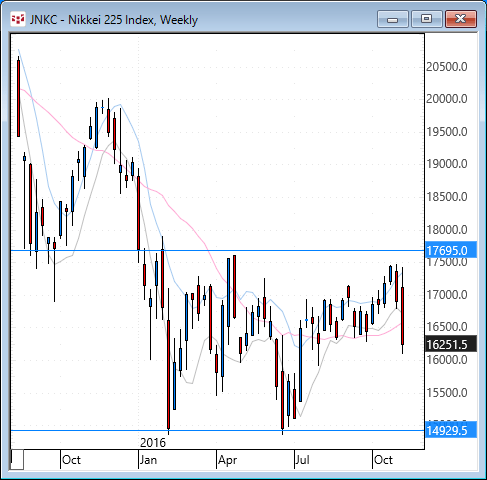Click the 16000.0 price axis label
487x480 pixels.
point(447,360)
